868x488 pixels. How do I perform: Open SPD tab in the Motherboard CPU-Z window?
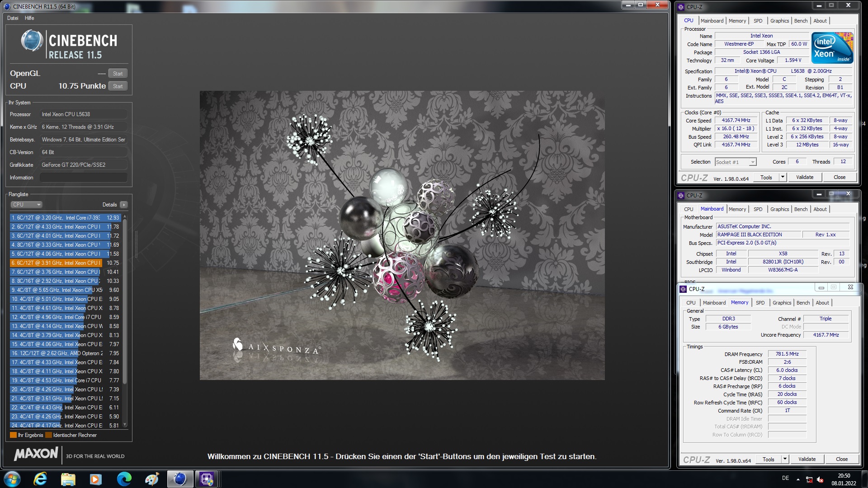[x=758, y=209]
